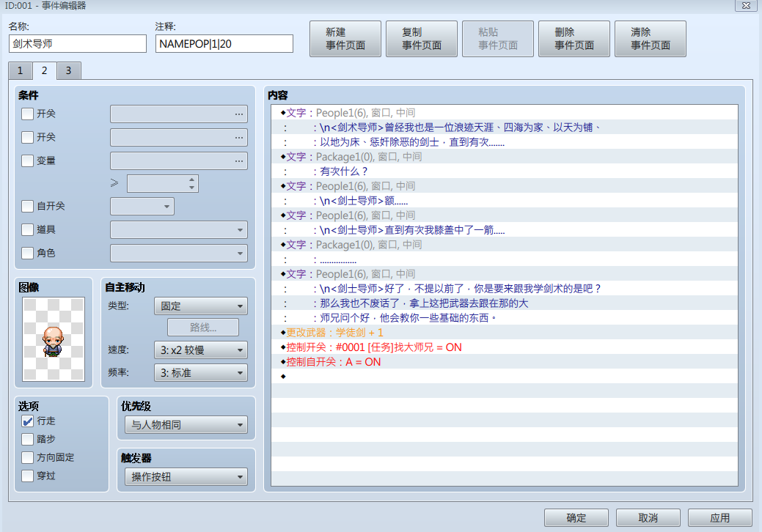Click the 名称 field containing 剑术导师
The width and height of the screenshot is (762, 532).
click(x=78, y=44)
